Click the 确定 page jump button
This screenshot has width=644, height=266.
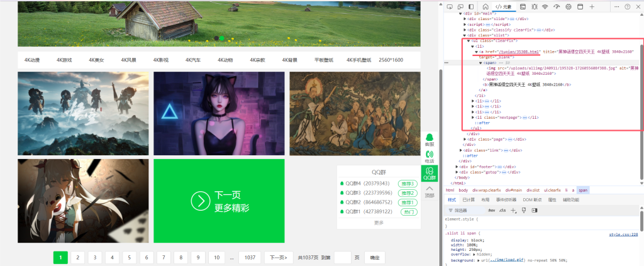coord(375,257)
